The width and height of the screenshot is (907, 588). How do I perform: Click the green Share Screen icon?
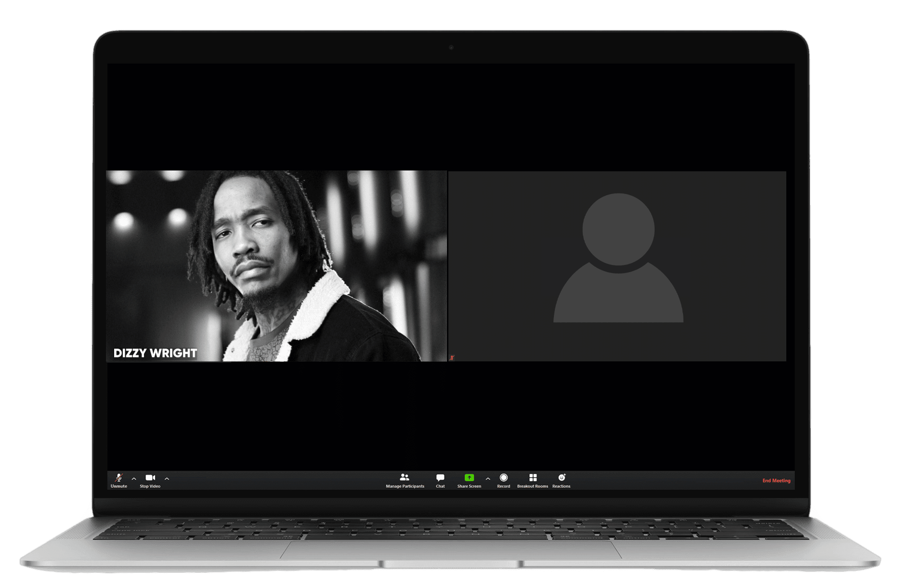point(469,477)
